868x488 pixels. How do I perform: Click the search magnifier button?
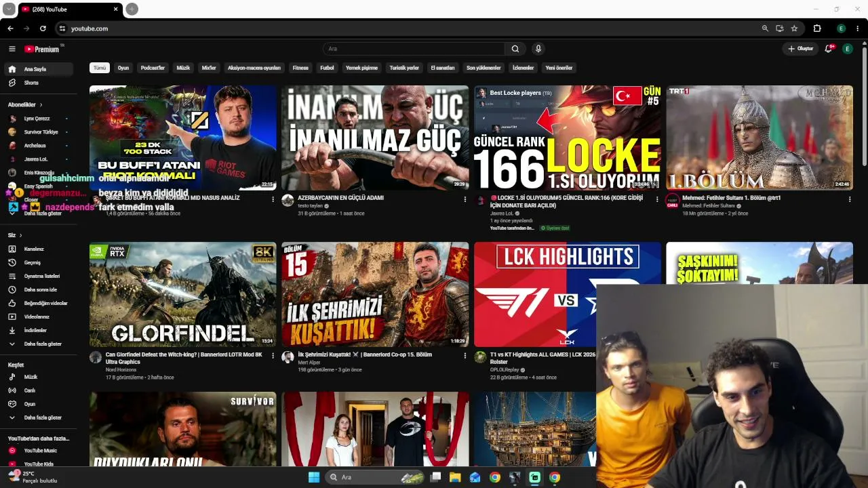515,49
